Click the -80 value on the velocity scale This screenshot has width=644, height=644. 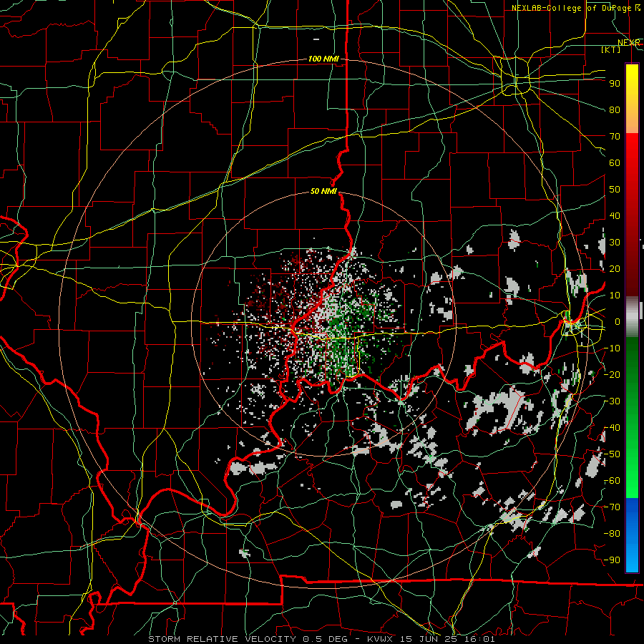coord(612,534)
